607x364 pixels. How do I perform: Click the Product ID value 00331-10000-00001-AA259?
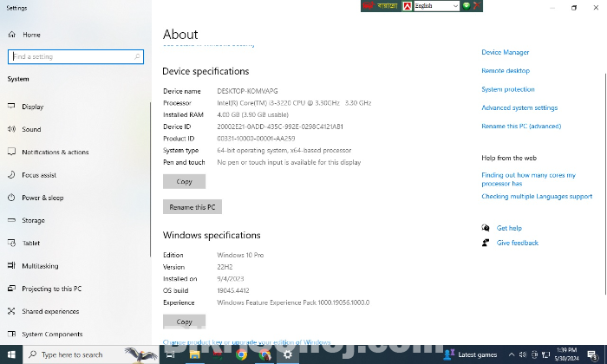click(256, 139)
